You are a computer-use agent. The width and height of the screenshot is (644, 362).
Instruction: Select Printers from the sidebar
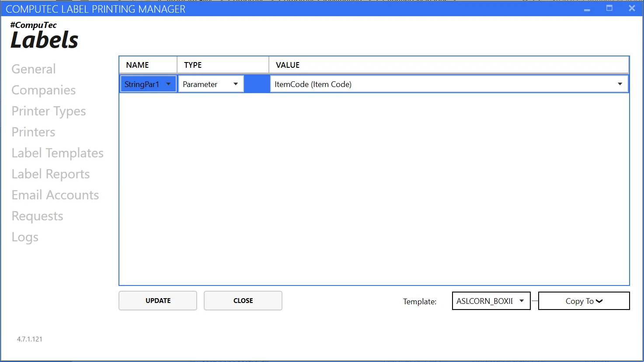click(33, 132)
